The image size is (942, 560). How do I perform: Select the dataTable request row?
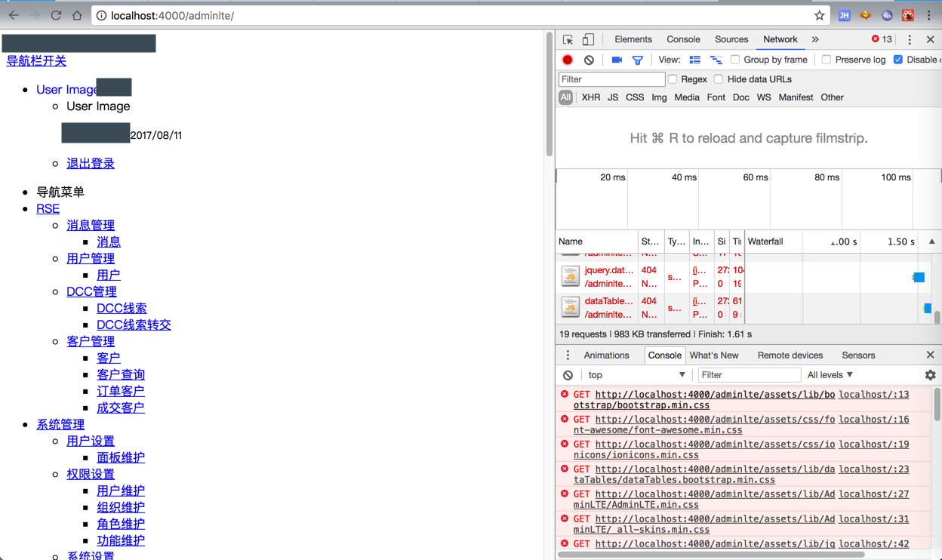[x=744, y=307]
